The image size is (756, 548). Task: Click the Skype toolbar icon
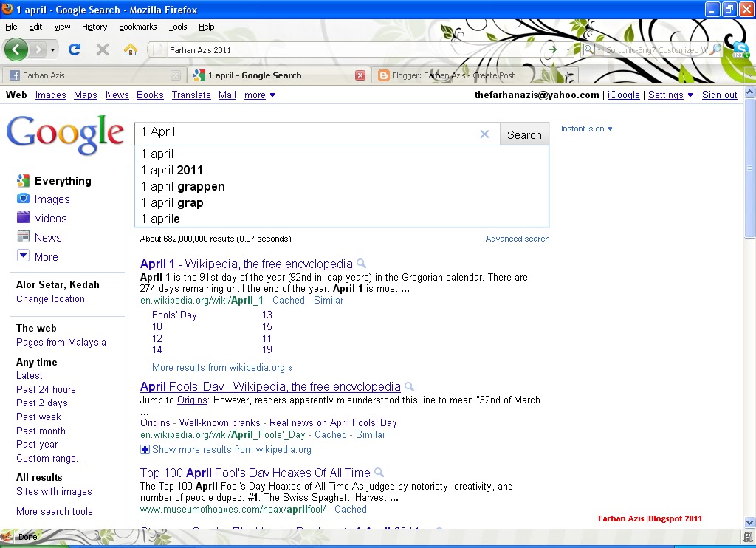(x=740, y=49)
